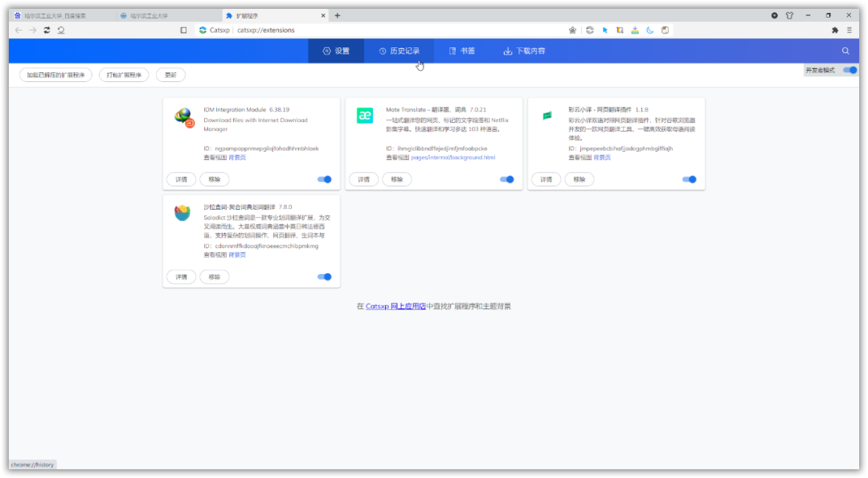Screen dimensions: 868x478
Task: Bookmark this page with the star icon
Action: coord(572,31)
